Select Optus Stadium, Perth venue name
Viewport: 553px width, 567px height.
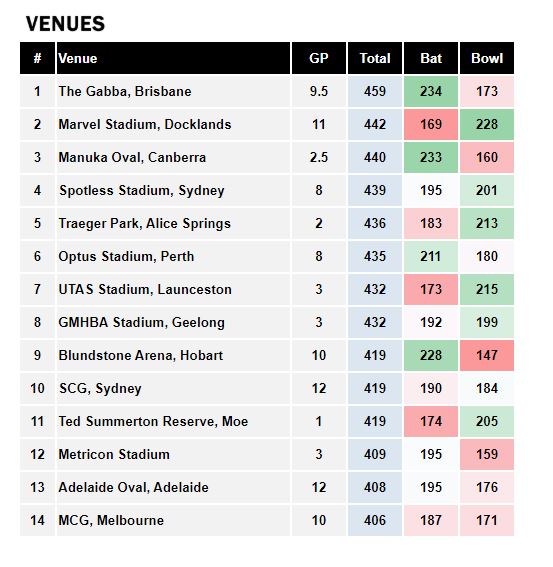126,256
